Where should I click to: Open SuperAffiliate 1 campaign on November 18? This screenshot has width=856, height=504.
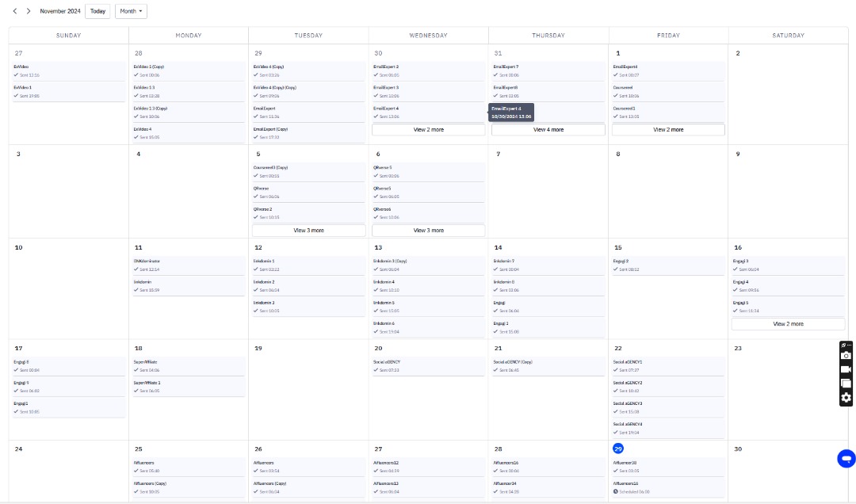pyautogui.click(x=189, y=388)
